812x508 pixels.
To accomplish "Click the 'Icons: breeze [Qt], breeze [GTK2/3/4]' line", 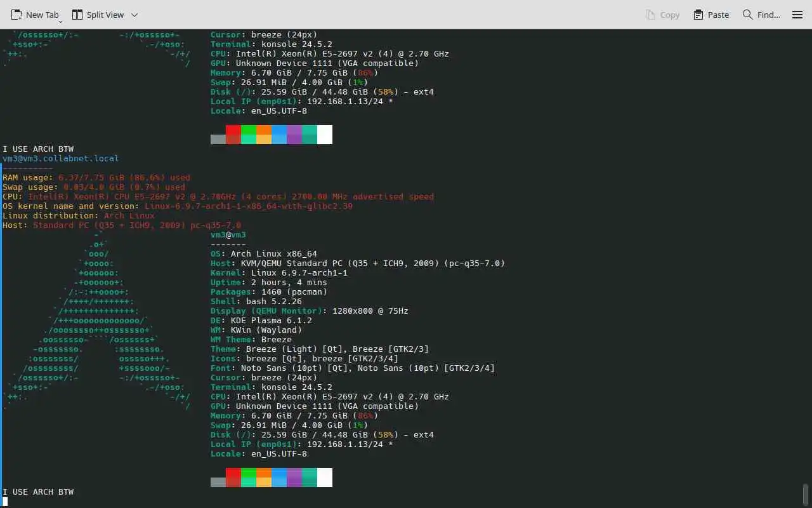I will coord(304,359).
